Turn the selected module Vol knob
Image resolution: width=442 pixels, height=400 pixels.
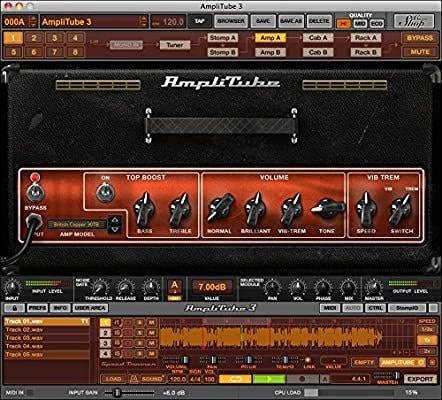pyautogui.click(x=297, y=288)
